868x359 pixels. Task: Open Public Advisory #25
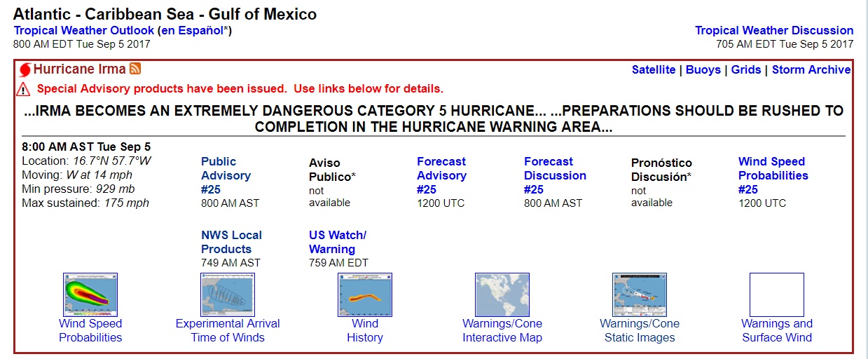pos(226,175)
